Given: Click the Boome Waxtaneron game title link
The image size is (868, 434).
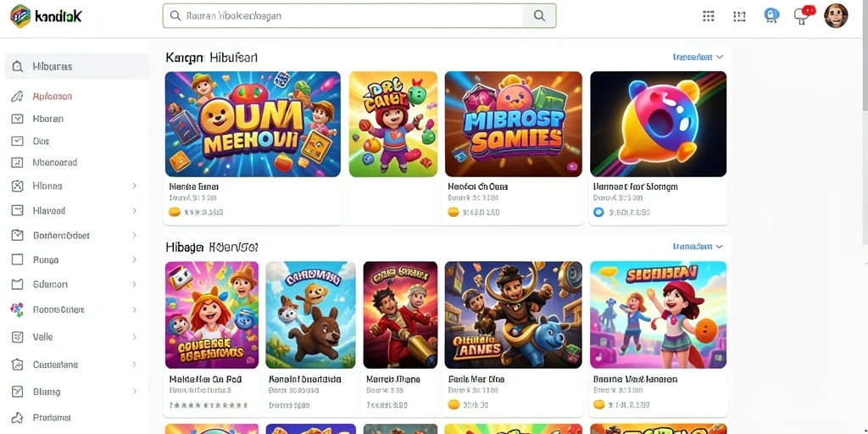Looking at the screenshot, I should (636, 380).
